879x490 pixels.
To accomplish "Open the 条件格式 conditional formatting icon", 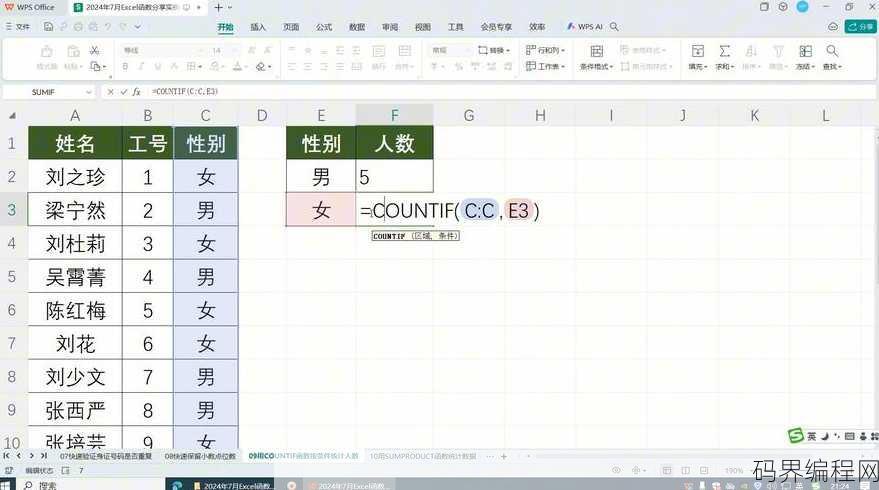I will (597, 52).
